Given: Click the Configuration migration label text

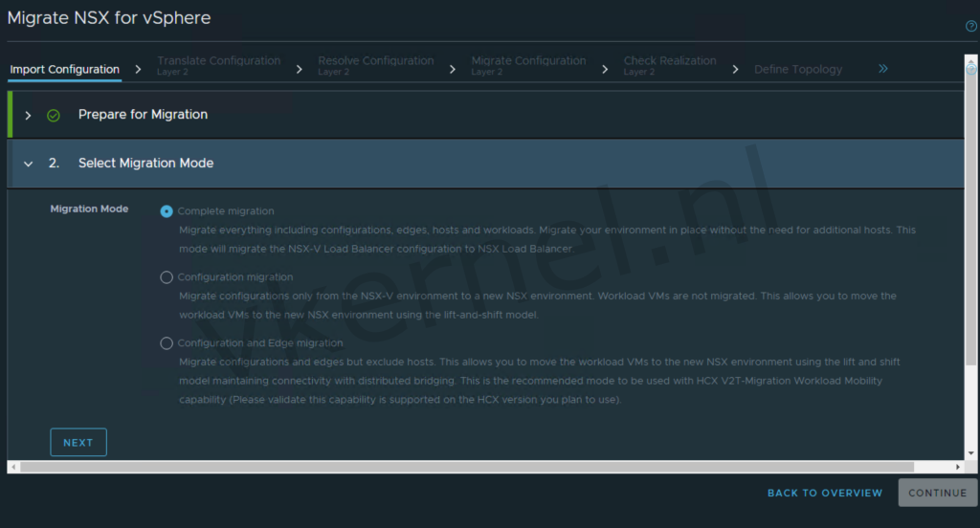Looking at the screenshot, I should click(235, 276).
